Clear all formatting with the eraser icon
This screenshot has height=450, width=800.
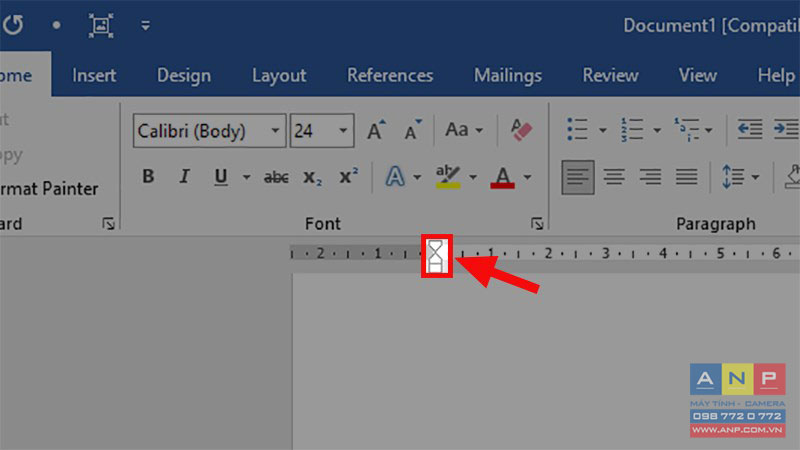[x=521, y=130]
